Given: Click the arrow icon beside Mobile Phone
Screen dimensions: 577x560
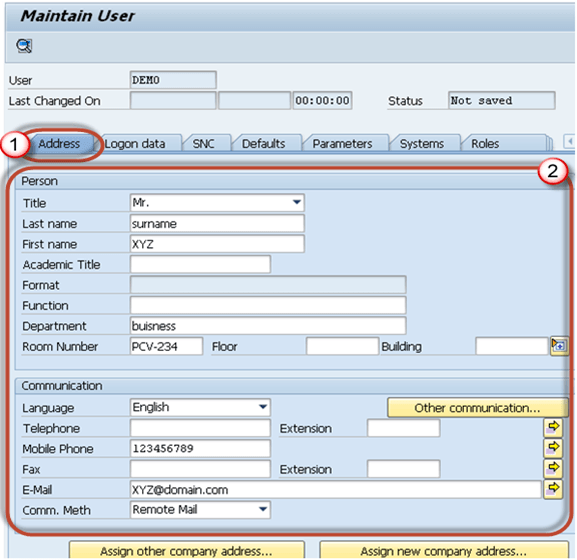Looking at the screenshot, I should tap(553, 448).
